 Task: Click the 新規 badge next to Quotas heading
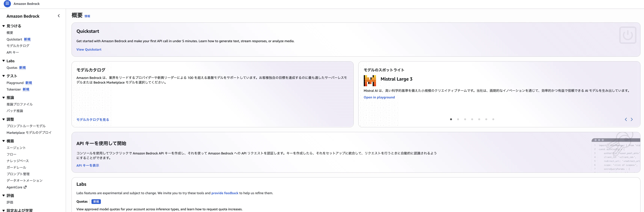[96, 202]
